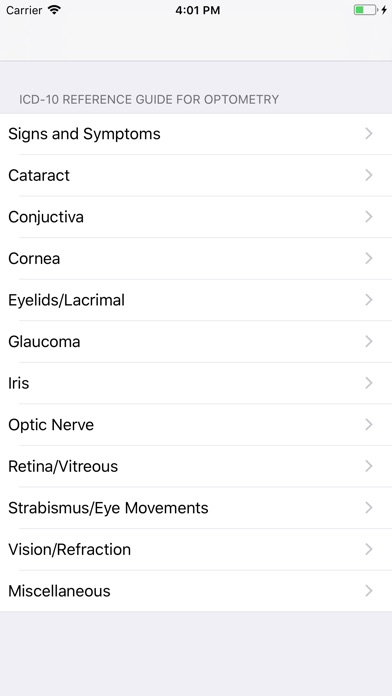Image resolution: width=392 pixels, height=696 pixels.
Task: Tap the chevron icon next to Miscellaneous
Action: point(368,591)
